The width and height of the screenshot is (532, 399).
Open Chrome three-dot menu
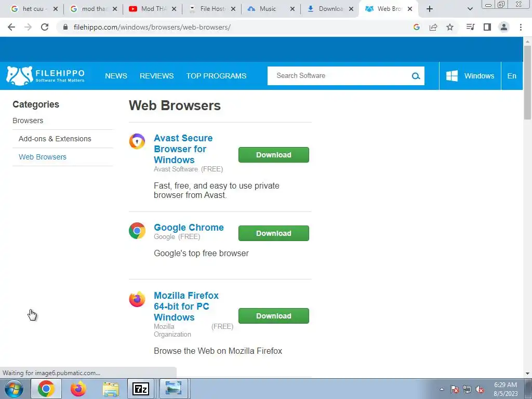pos(521,27)
